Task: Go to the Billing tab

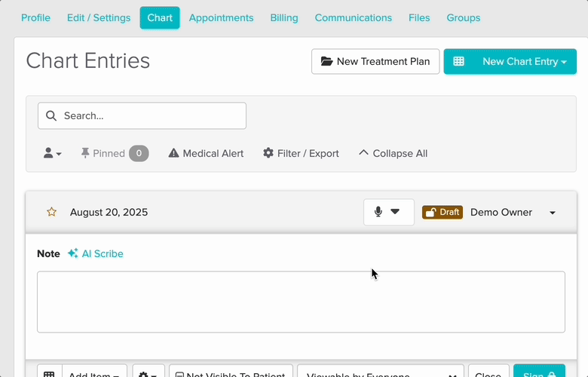Action: pyautogui.click(x=284, y=17)
